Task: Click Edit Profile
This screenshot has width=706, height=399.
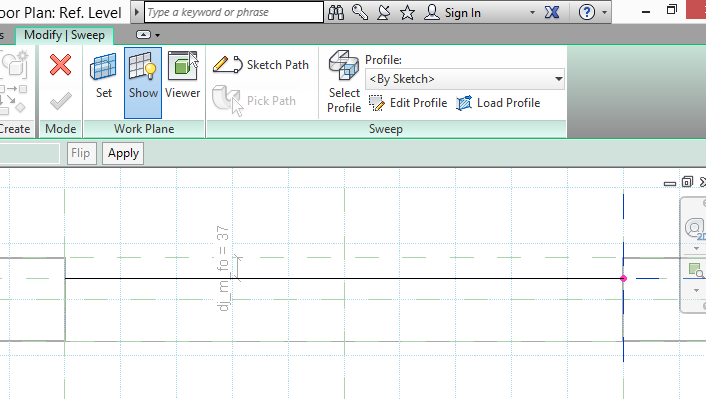Action: click(408, 103)
